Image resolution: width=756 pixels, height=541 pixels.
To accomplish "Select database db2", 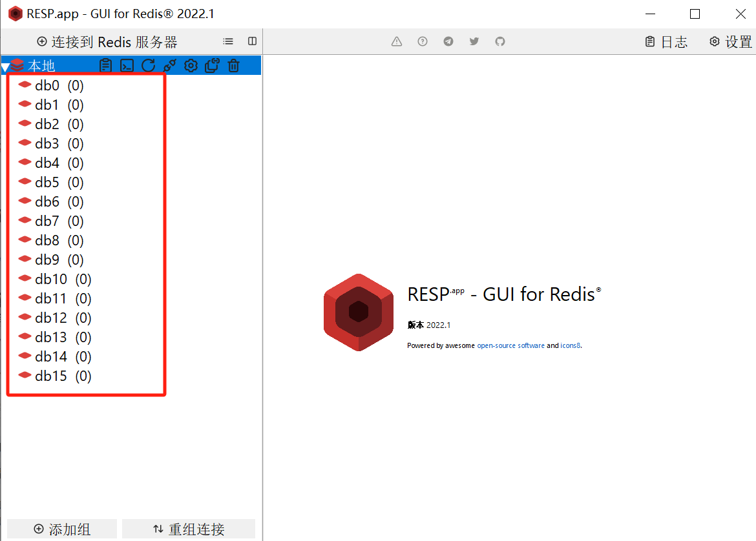I will pos(51,125).
